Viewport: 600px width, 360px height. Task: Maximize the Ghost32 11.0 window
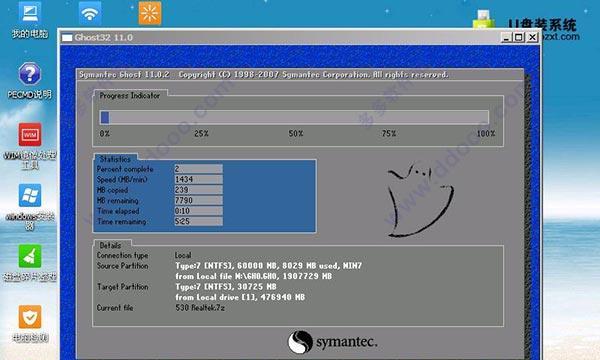coord(519,37)
